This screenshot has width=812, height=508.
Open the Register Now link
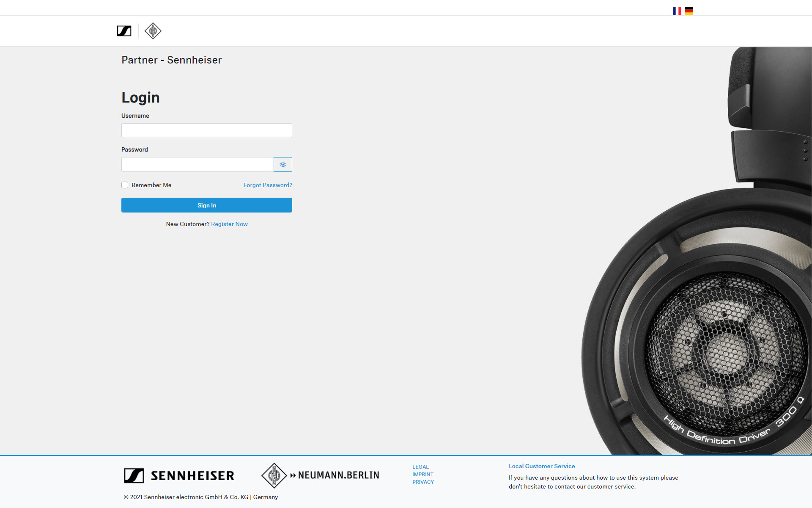point(229,224)
